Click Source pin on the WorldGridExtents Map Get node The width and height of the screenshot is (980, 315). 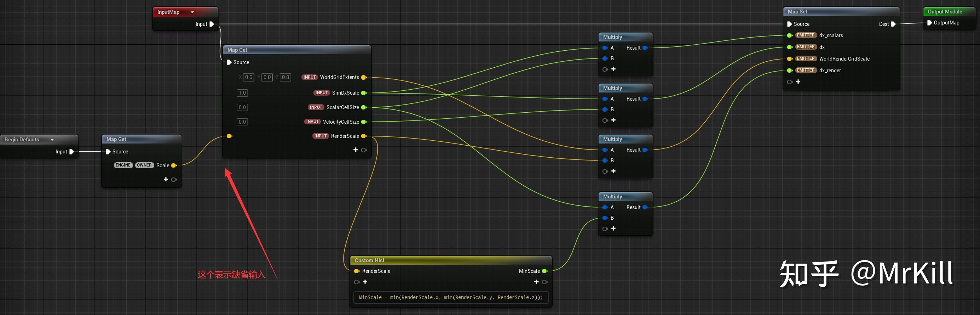pos(229,62)
